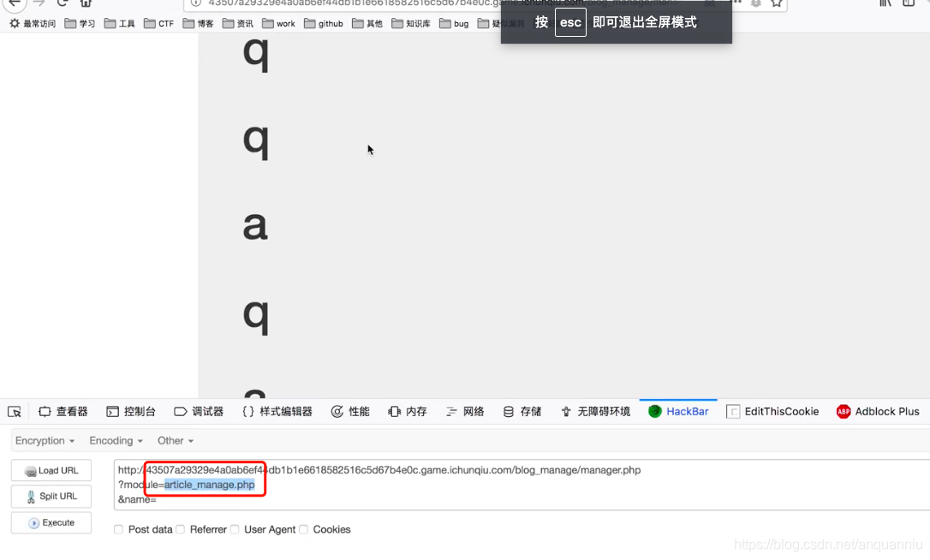Screen dimensions: 930x560
Task: Click the &name= parameter line in HackBar
Action: [137, 499]
